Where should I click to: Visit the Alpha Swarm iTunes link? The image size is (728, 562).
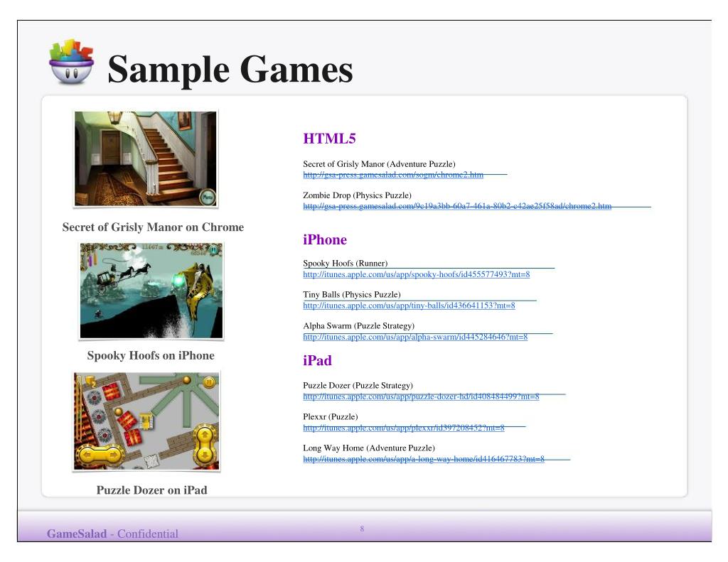click(415, 337)
